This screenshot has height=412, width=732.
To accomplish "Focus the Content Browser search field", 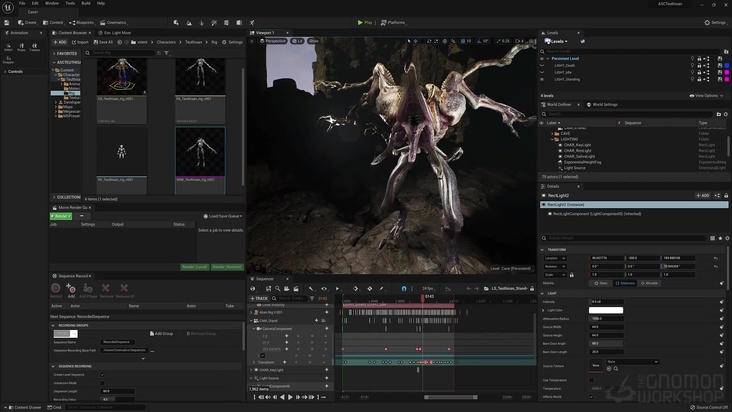I will click(x=120, y=53).
